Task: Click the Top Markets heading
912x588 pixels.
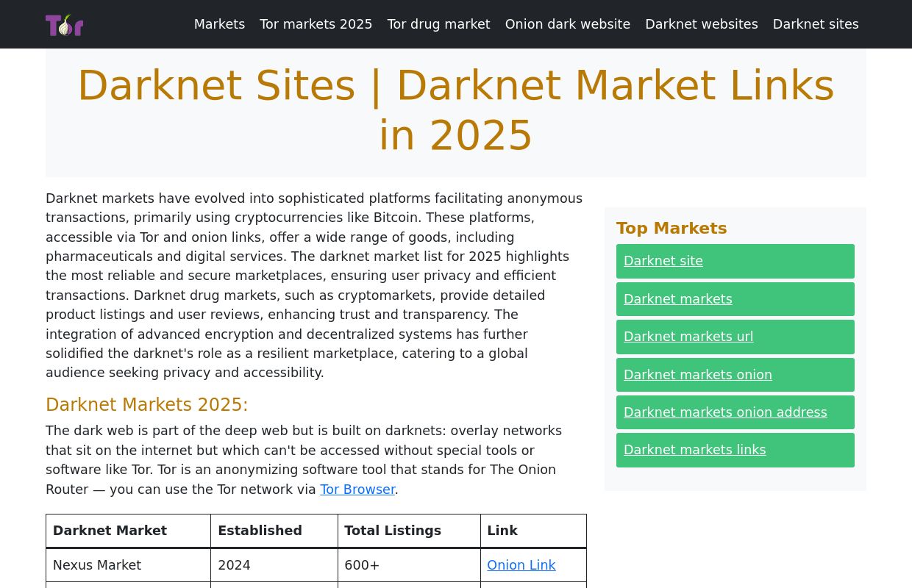Action: 671,228
